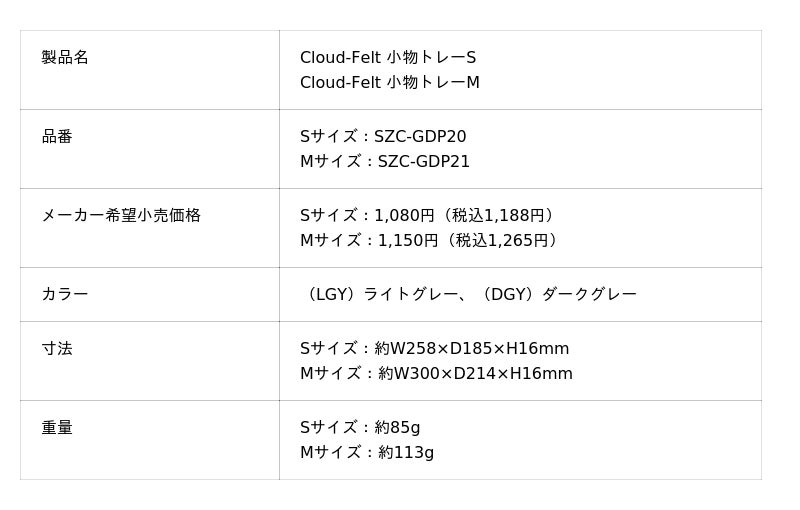Click the (DGY) ダークグレー color text
Image resolution: width=800 pixels, height=510 pixels.
[558, 294]
